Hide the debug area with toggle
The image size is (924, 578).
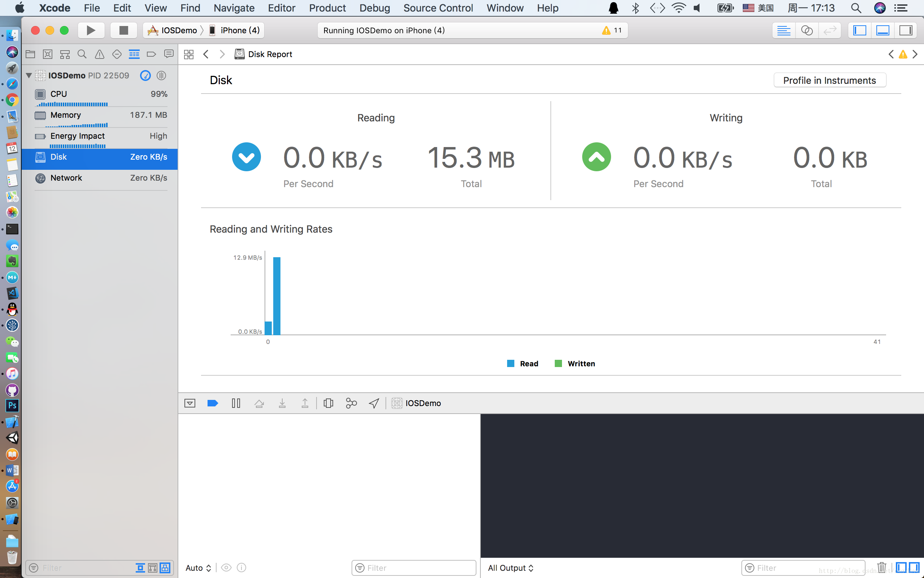pos(190,403)
